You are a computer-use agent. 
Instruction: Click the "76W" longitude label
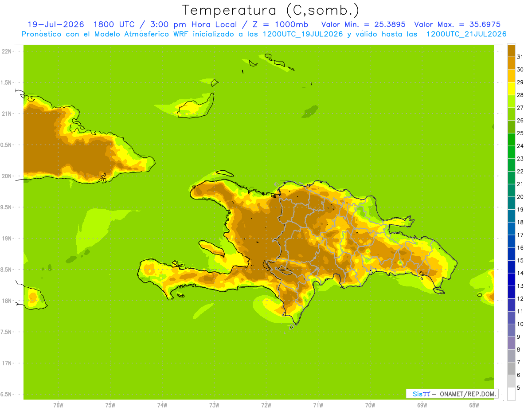58,405
